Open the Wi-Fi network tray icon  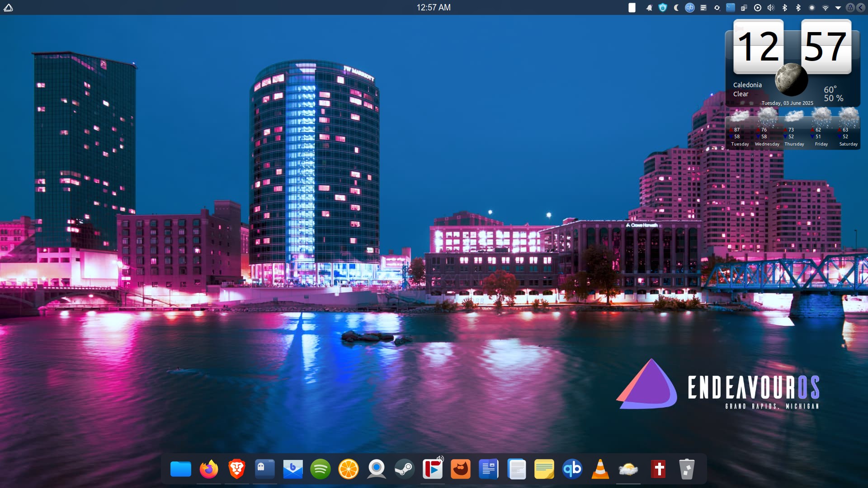(826, 8)
